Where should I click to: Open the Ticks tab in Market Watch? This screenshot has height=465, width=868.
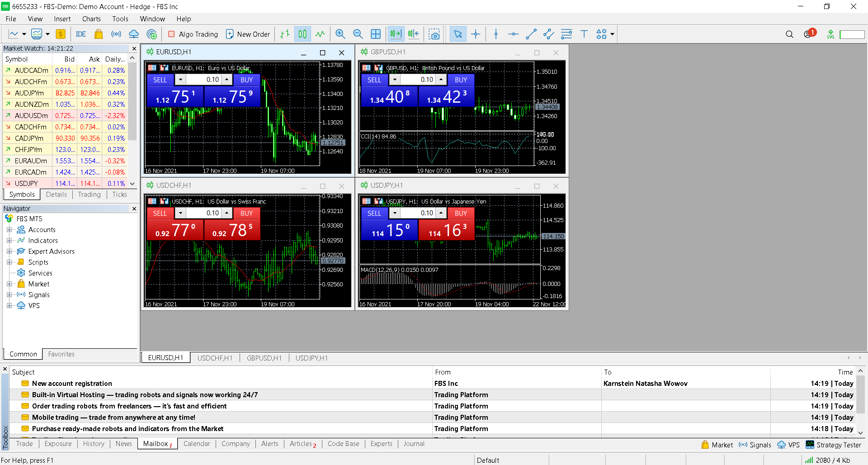pos(119,195)
